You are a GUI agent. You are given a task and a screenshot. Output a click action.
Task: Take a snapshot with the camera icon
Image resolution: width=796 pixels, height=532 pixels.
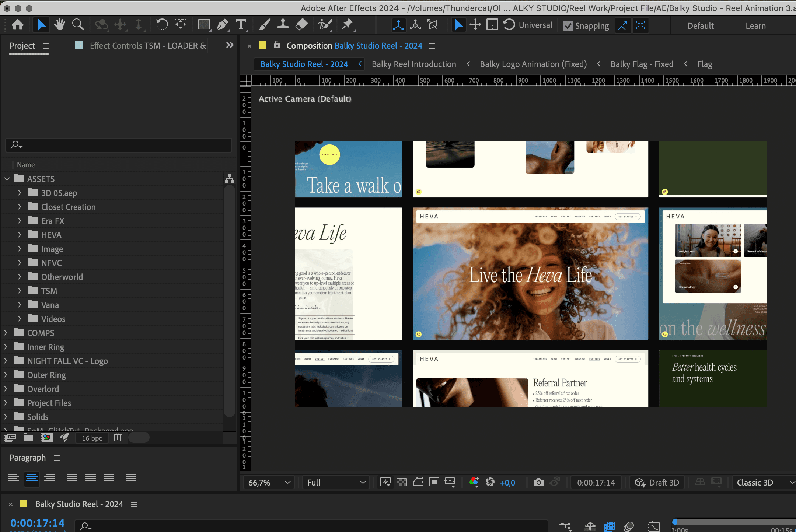[538, 483]
